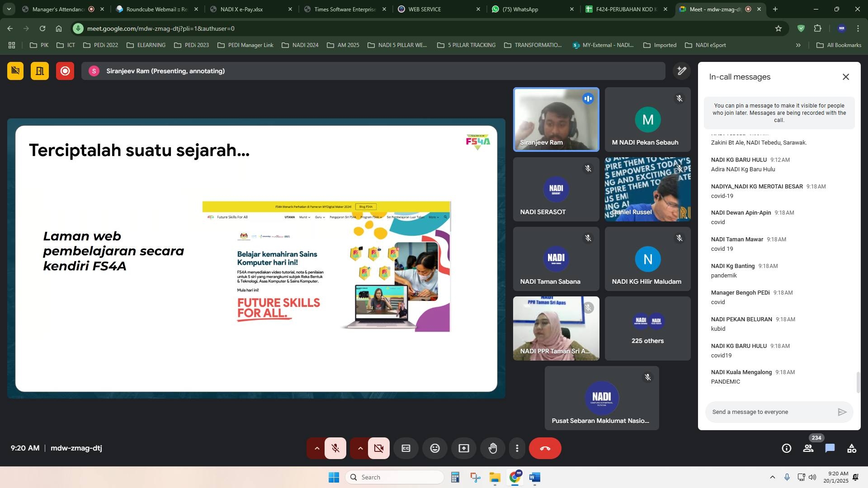The width and height of the screenshot is (868, 488).
Task: Open a new browser tab
Action: click(775, 9)
